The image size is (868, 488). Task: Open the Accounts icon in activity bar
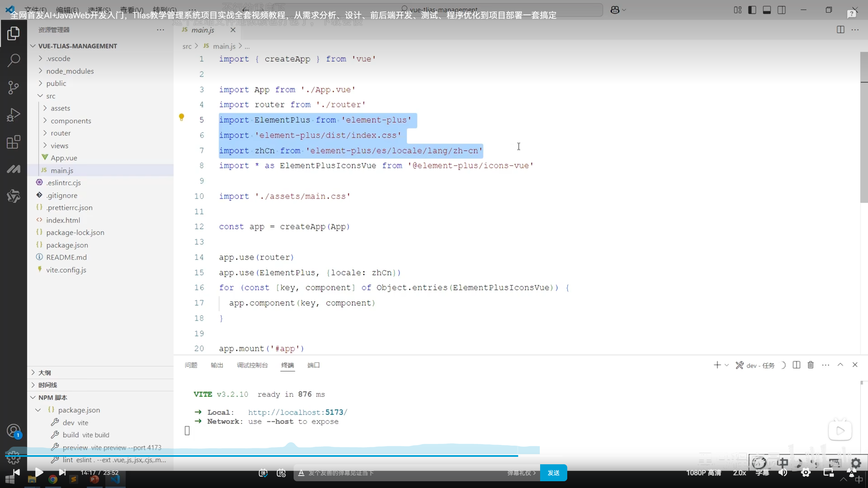[x=14, y=431]
